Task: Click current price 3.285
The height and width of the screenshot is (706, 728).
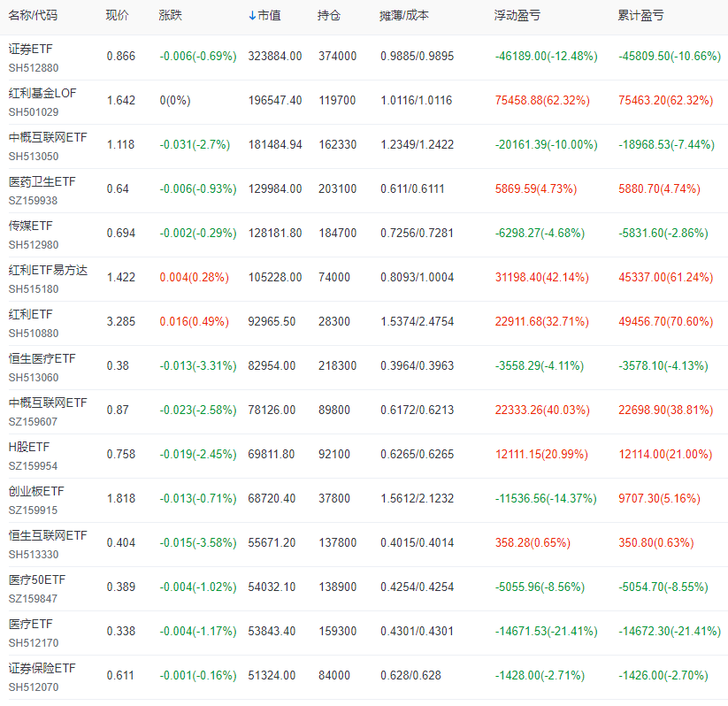Action: 120,321
